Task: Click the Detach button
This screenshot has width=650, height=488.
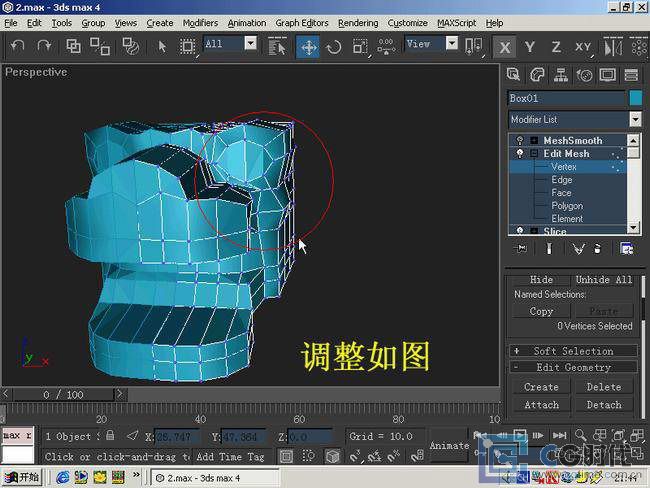Action: (604, 405)
